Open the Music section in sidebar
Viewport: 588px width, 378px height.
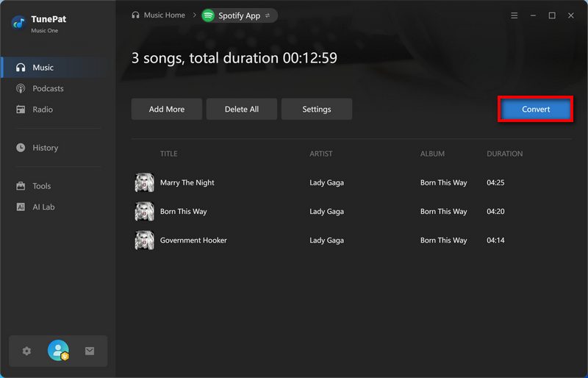58,68
